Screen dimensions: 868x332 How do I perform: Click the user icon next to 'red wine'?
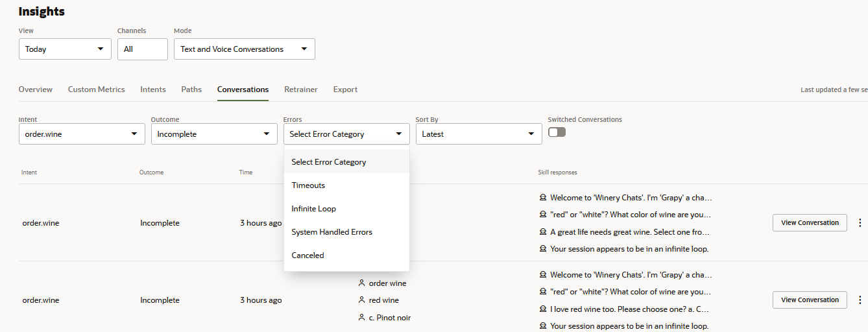click(362, 300)
